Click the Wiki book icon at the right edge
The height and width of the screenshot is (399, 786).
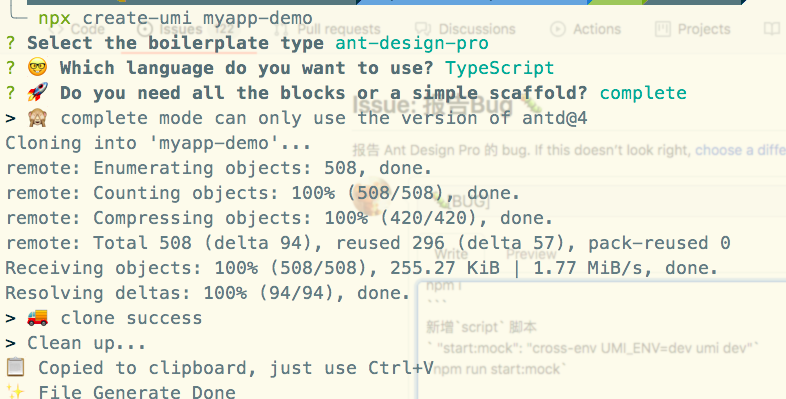[x=772, y=29]
